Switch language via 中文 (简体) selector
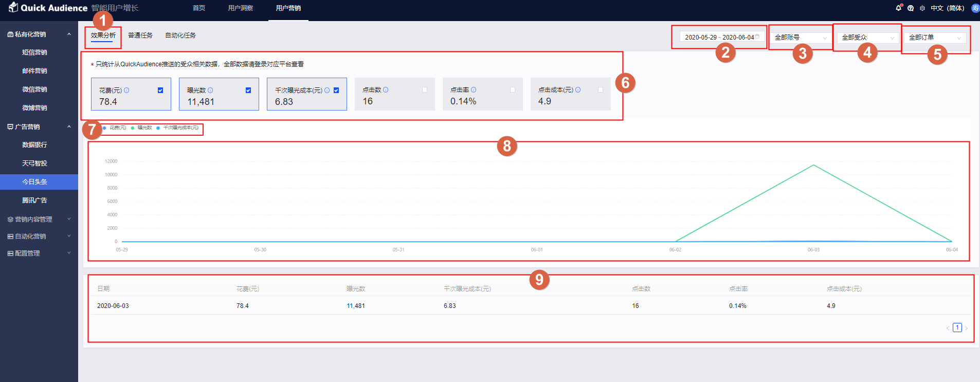 click(x=948, y=8)
